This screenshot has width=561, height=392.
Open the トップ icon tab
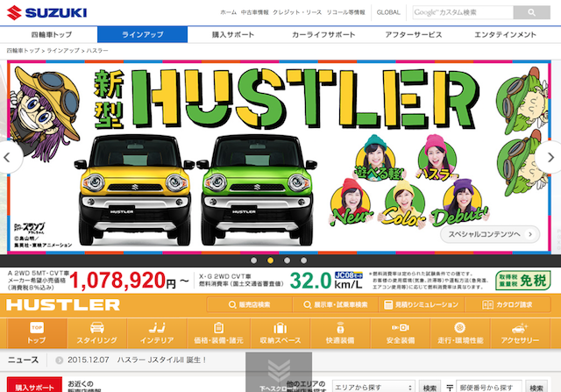(x=37, y=333)
